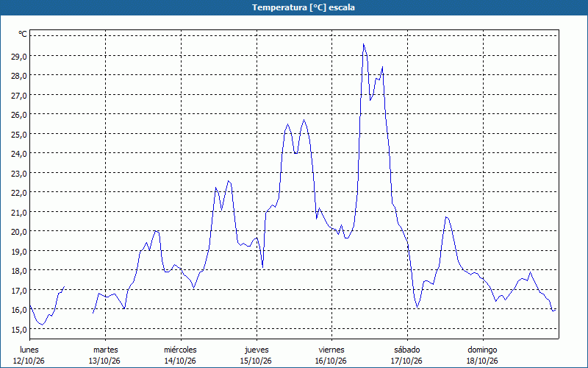Click the 17,0 axis value
Screen dimensions: 588x368
[19, 291]
